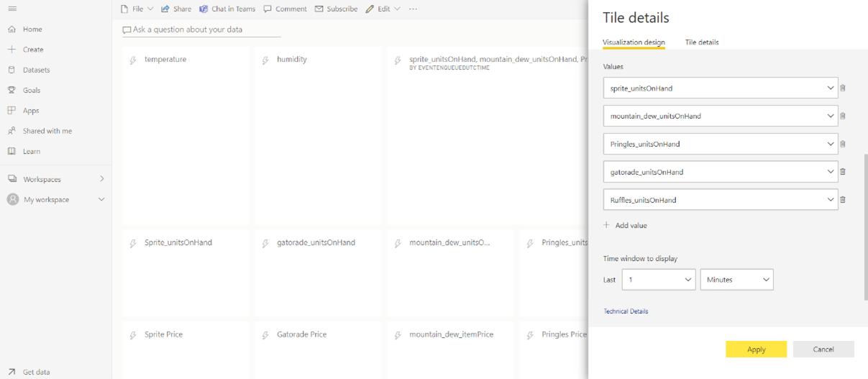The width and height of the screenshot is (868, 379).
Task: Click Subscribe in the toolbar
Action: 336,9
